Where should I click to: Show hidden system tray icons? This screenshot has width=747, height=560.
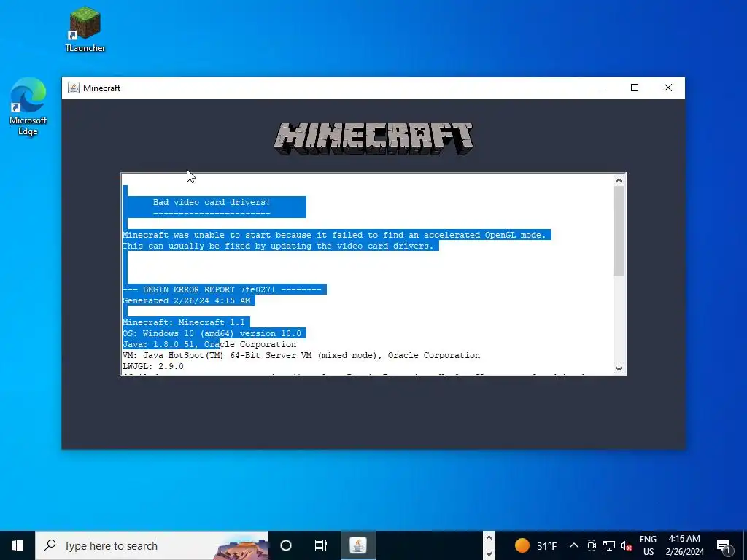click(574, 545)
